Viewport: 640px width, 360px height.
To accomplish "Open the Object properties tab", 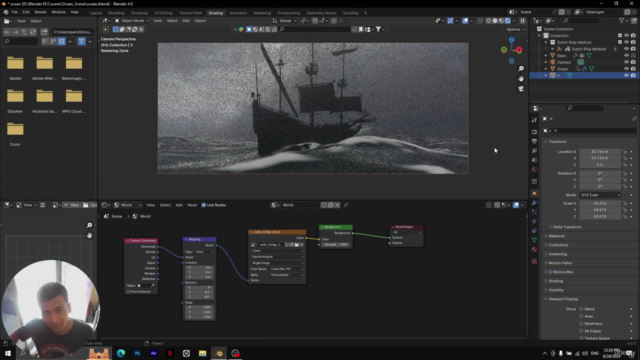I will tap(534, 193).
